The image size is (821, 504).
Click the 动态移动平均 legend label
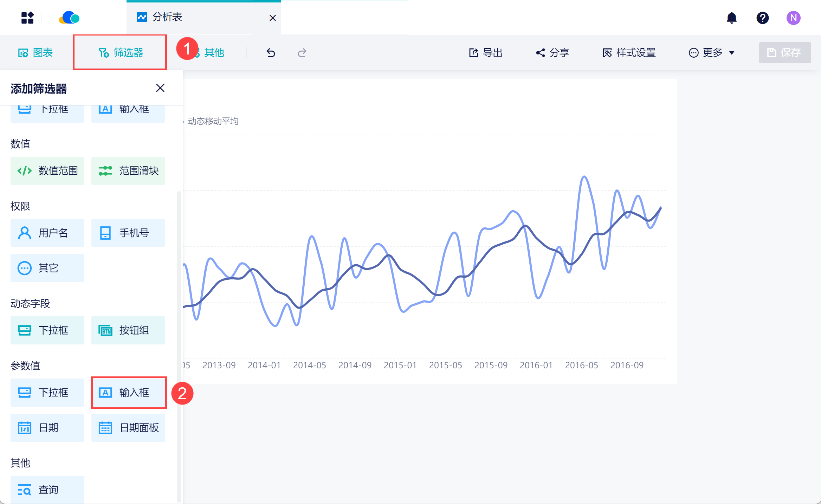(x=213, y=121)
